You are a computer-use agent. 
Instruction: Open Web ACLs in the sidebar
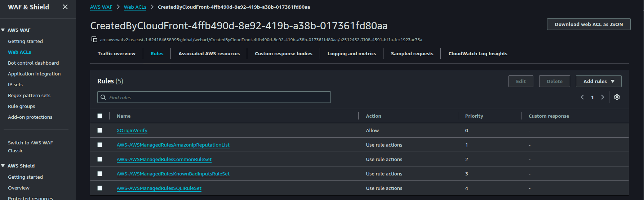click(x=19, y=52)
